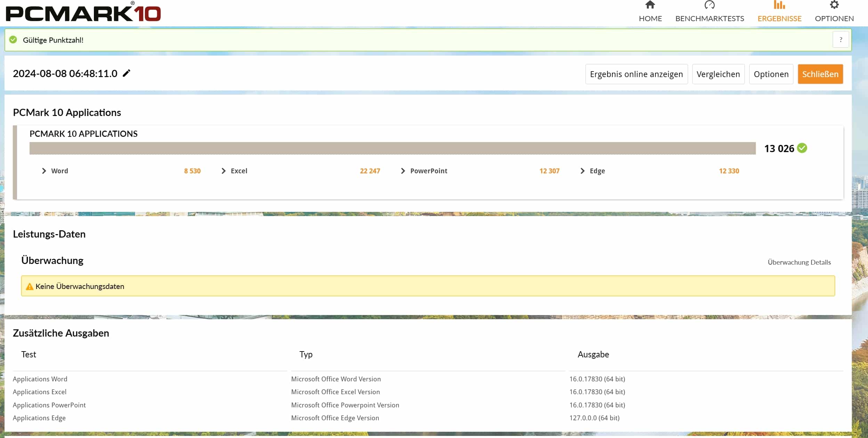Viewport: 868px width, 438px height.
Task: Click the Vergleichen button
Action: click(x=718, y=74)
